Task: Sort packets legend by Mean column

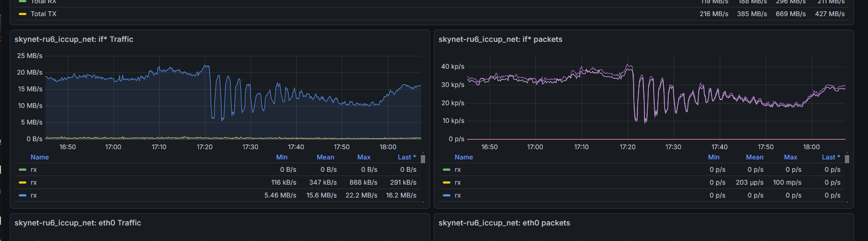Action: click(x=755, y=157)
